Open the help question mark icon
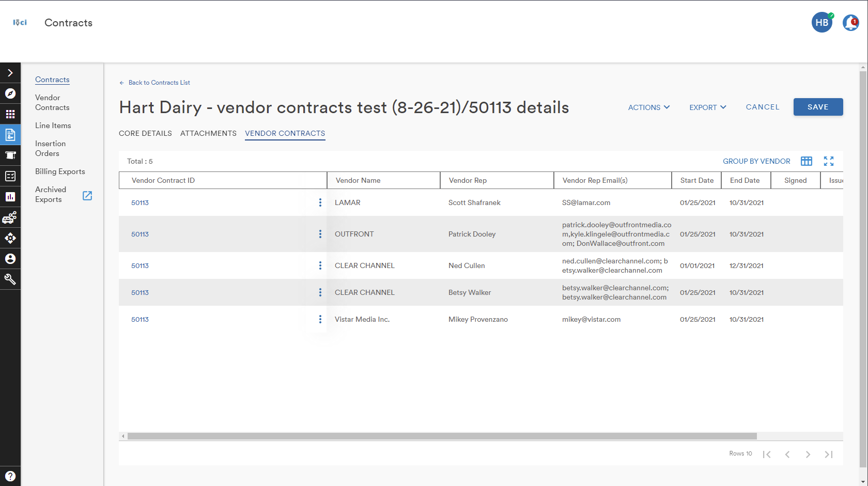Image resolution: width=868 pixels, height=486 pixels. [x=10, y=476]
